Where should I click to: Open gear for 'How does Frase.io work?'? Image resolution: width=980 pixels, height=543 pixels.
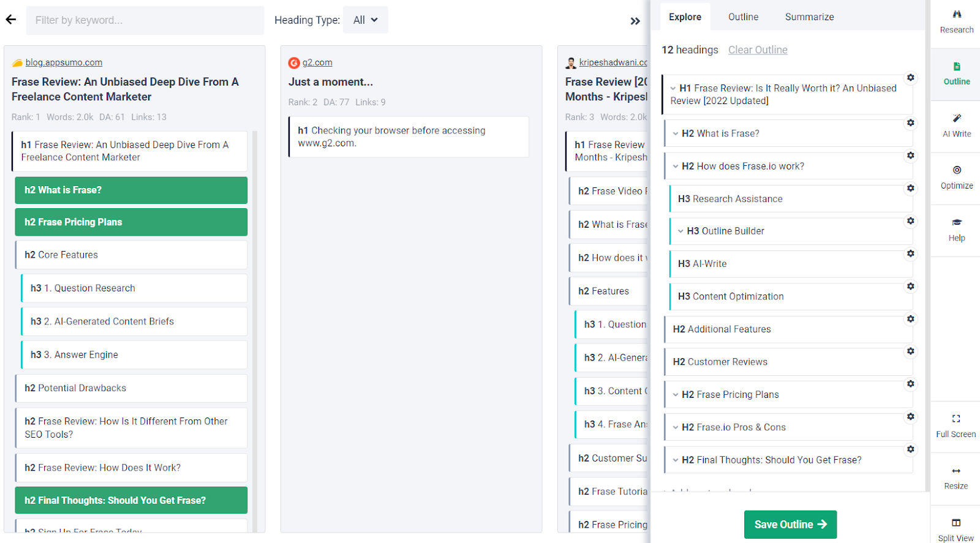point(911,155)
